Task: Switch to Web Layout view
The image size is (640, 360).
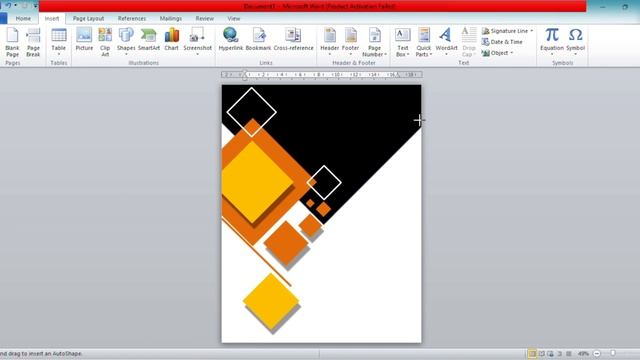Action: click(x=551, y=353)
